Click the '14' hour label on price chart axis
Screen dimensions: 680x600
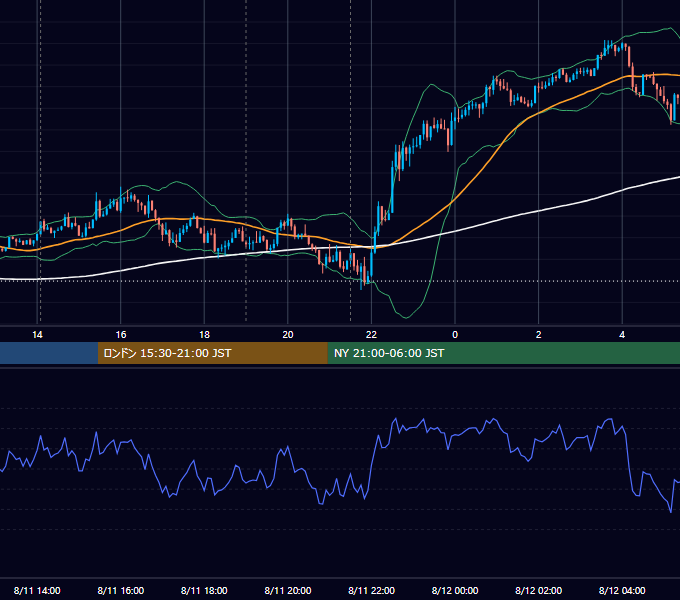37,335
